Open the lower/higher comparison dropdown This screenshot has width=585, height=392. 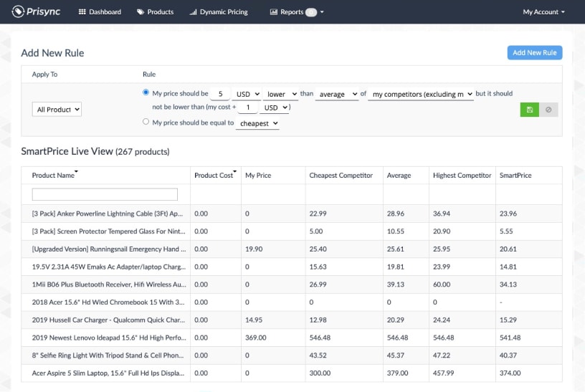[280, 94]
